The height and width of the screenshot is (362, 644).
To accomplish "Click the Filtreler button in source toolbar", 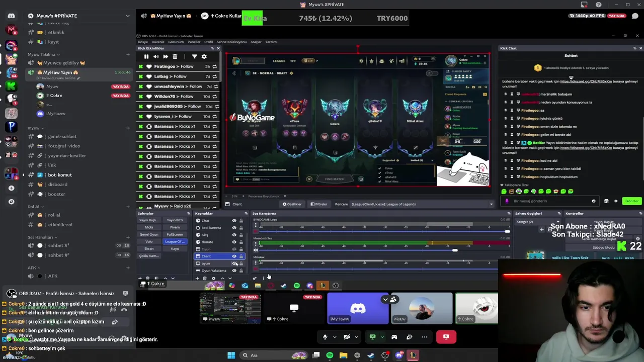I will pos(319,204).
